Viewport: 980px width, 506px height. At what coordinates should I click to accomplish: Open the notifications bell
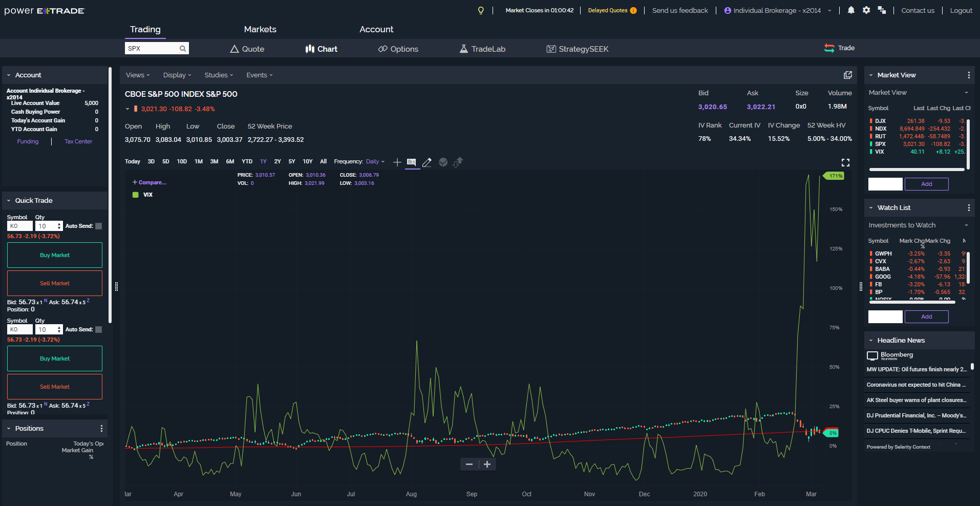851,10
